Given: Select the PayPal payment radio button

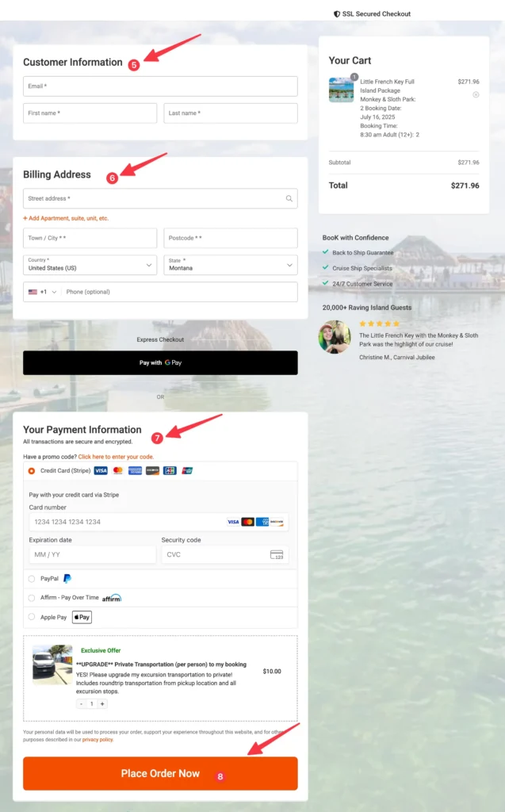Looking at the screenshot, I should tap(32, 579).
